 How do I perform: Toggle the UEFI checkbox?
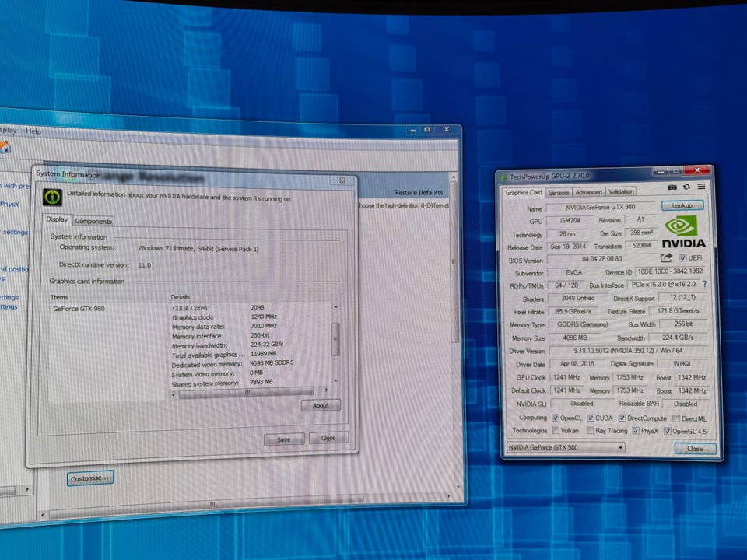pos(682,258)
